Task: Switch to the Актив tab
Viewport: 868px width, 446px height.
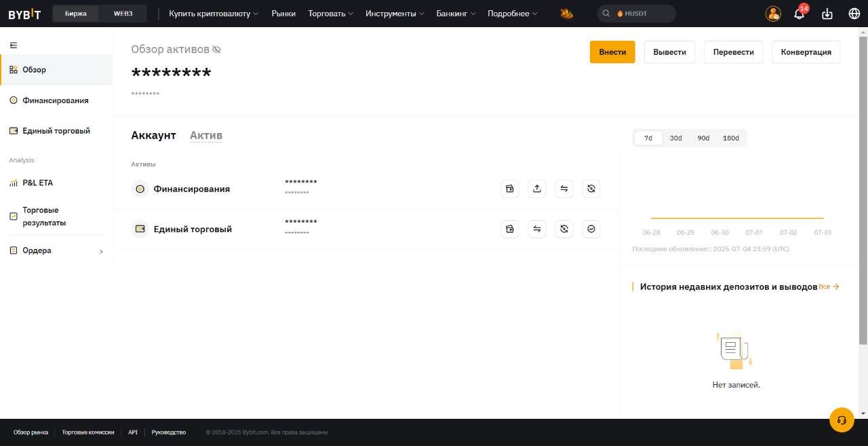Action: pyautogui.click(x=206, y=135)
